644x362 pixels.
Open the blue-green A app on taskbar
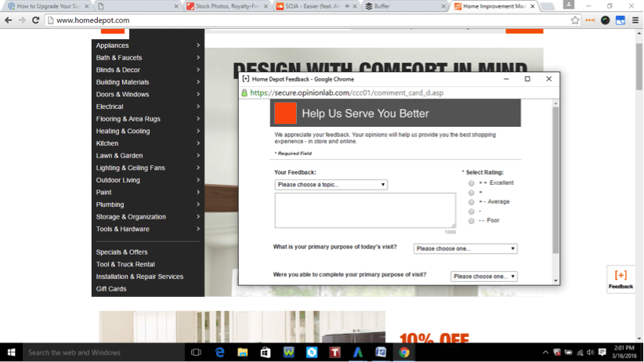358,353
